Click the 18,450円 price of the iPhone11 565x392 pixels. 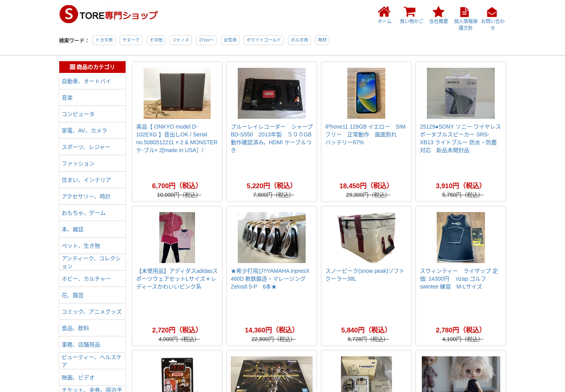366,186
